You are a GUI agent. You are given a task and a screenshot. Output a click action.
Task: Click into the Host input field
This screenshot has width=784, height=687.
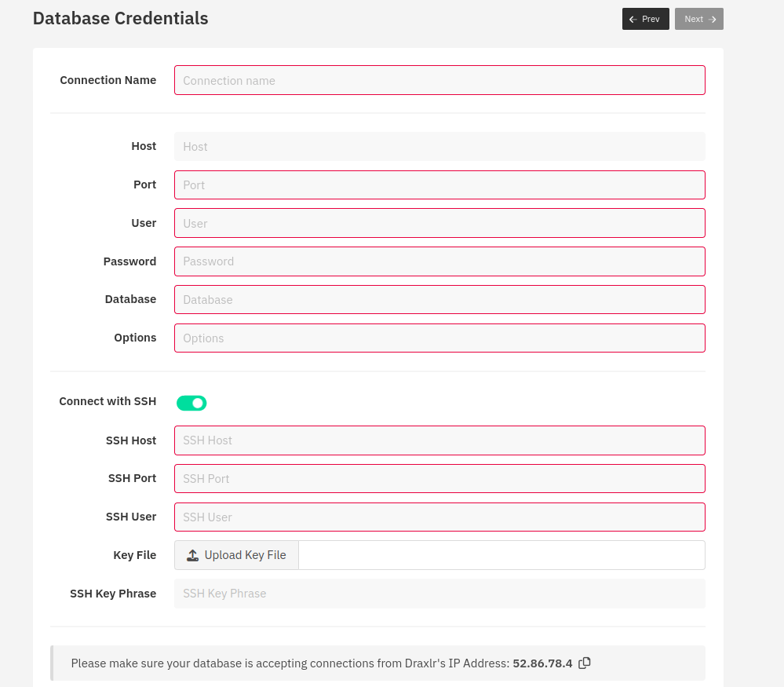point(439,147)
